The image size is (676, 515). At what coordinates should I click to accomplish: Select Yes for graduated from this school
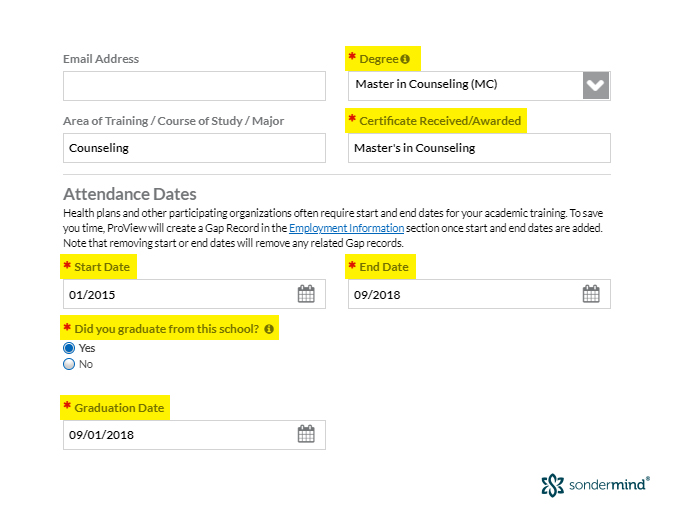coord(69,348)
